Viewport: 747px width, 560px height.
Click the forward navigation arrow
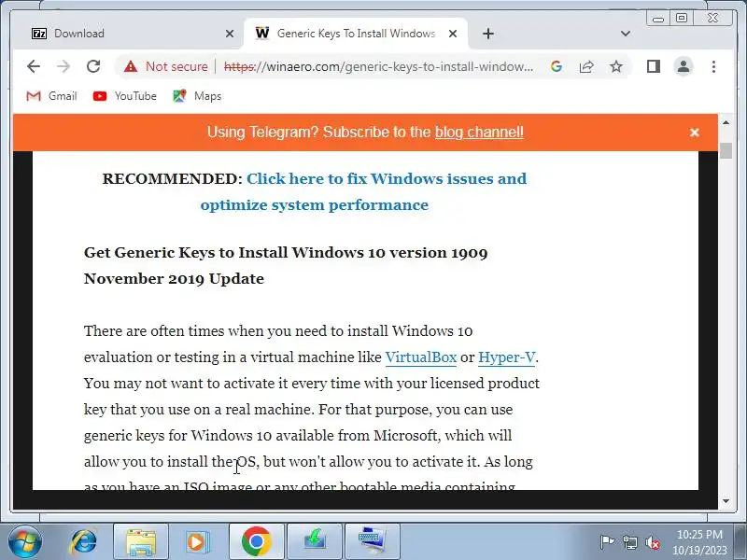(x=63, y=66)
